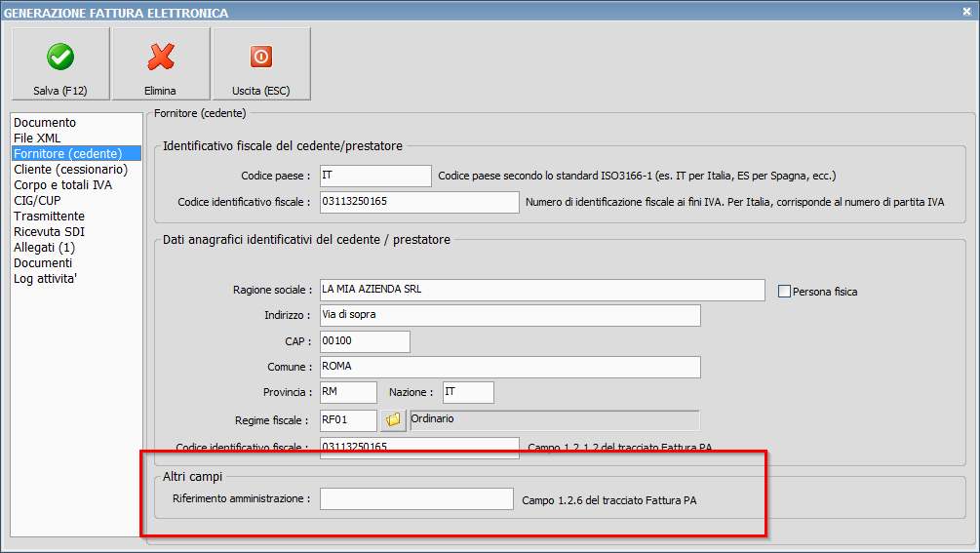Click the Altri campi group label
This screenshot has width=980, height=553.
point(192,476)
